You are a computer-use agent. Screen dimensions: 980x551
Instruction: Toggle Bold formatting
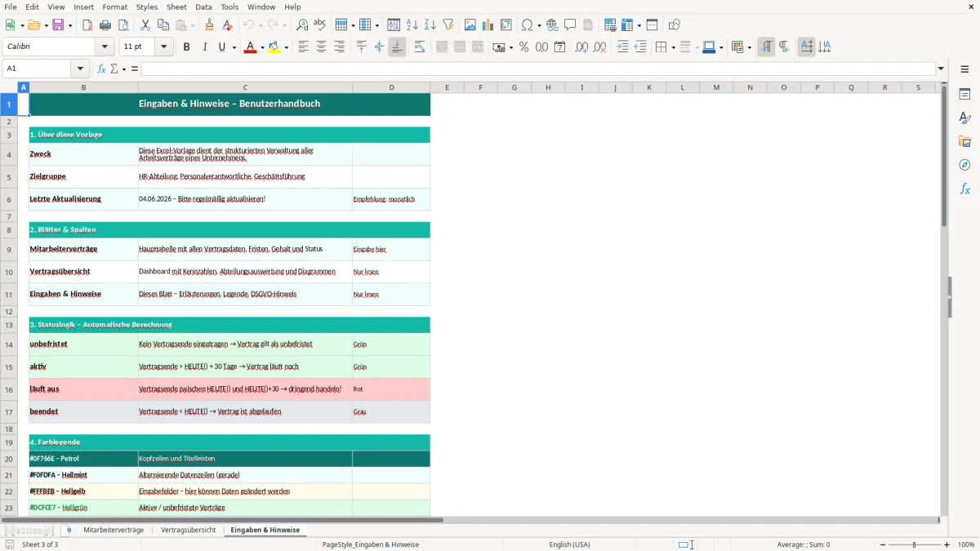[187, 47]
